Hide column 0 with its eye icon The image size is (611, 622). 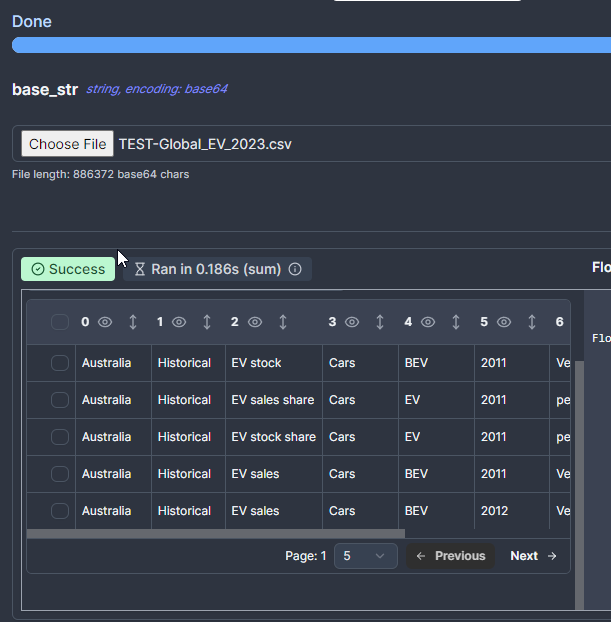[105, 322]
